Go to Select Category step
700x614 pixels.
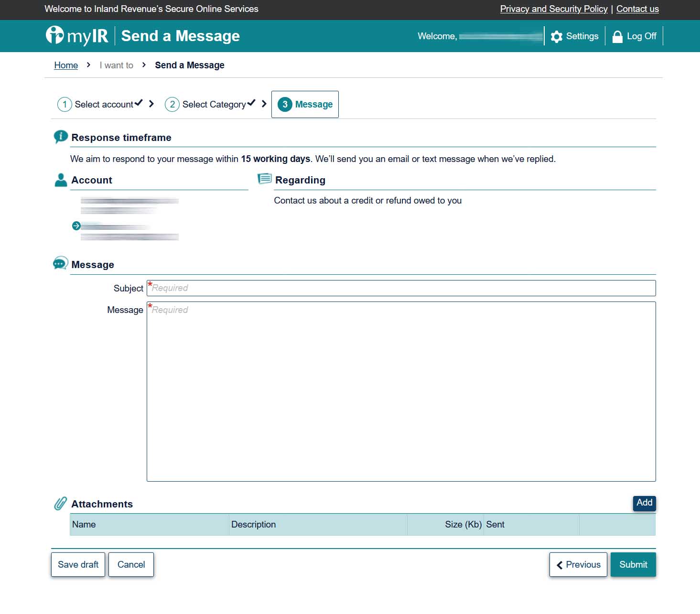coord(214,104)
